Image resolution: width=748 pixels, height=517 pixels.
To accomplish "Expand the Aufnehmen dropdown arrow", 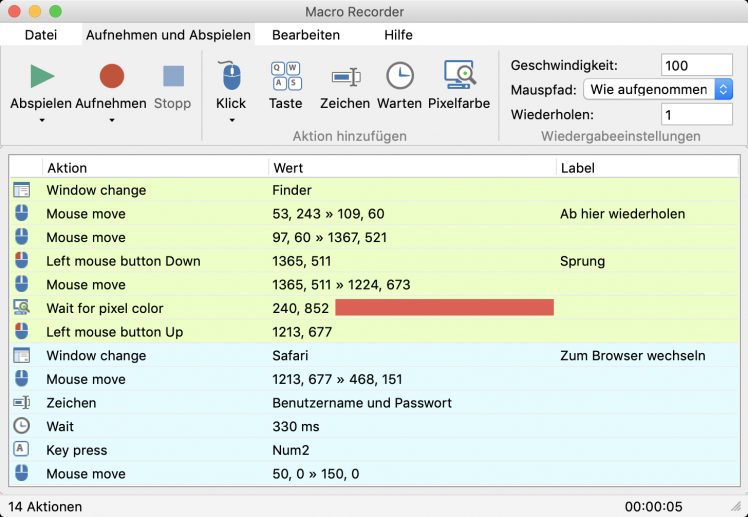I will [x=111, y=121].
